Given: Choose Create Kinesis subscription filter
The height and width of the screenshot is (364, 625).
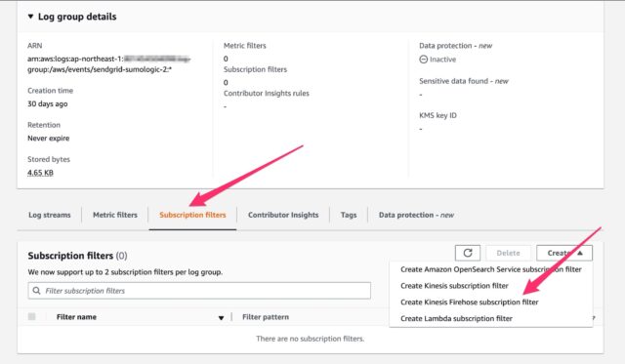Looking at the screenshot, I should click(x=454, y=286).
